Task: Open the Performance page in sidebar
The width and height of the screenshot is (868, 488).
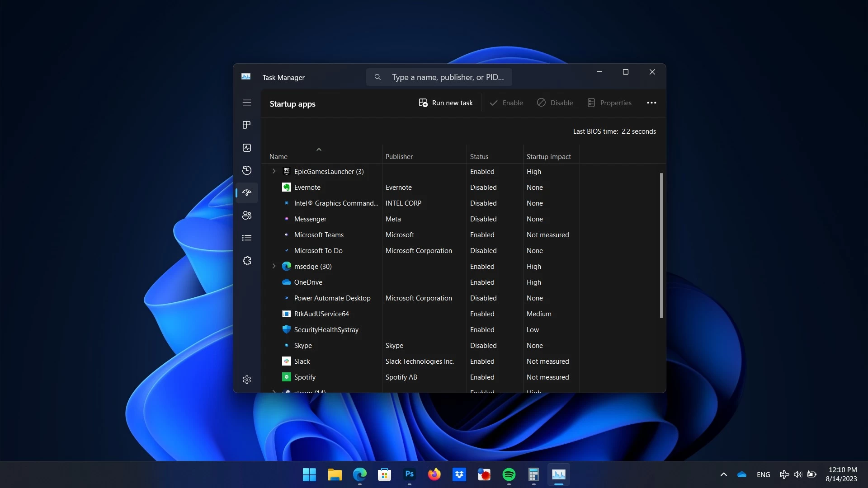Action: [x=247, y=148]
